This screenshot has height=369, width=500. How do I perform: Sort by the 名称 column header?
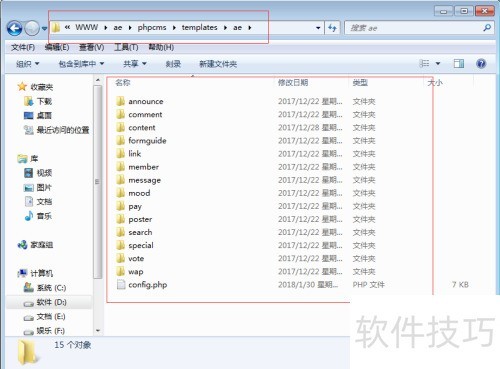(x=123, y=83)
